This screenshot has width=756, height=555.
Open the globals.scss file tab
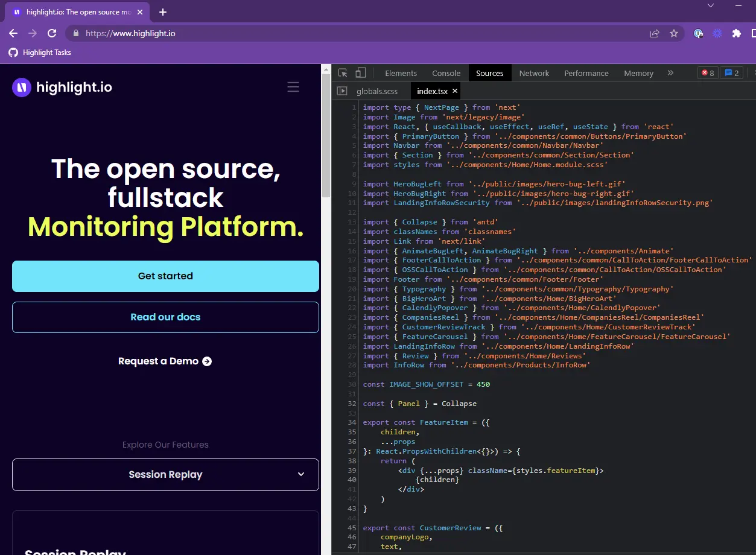click(x=377, y=91)
